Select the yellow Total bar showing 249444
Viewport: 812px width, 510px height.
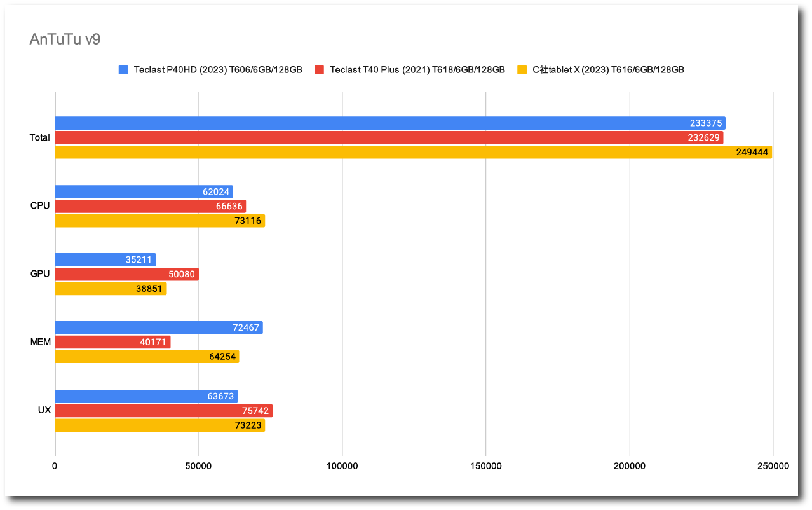[x=413, y=153]
